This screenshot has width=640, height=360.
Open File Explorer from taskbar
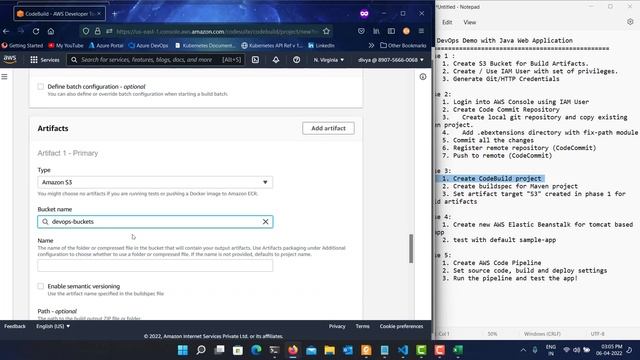(x=329, y=350)
